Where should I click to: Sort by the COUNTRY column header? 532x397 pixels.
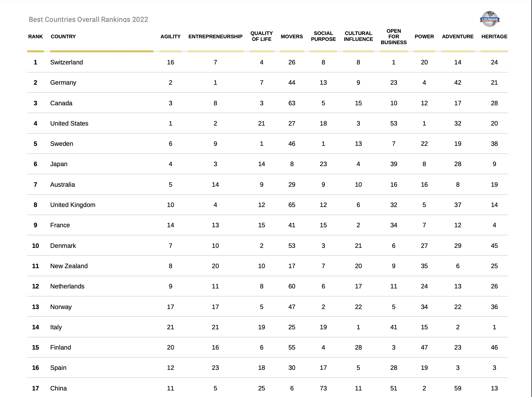pos(63,37)
